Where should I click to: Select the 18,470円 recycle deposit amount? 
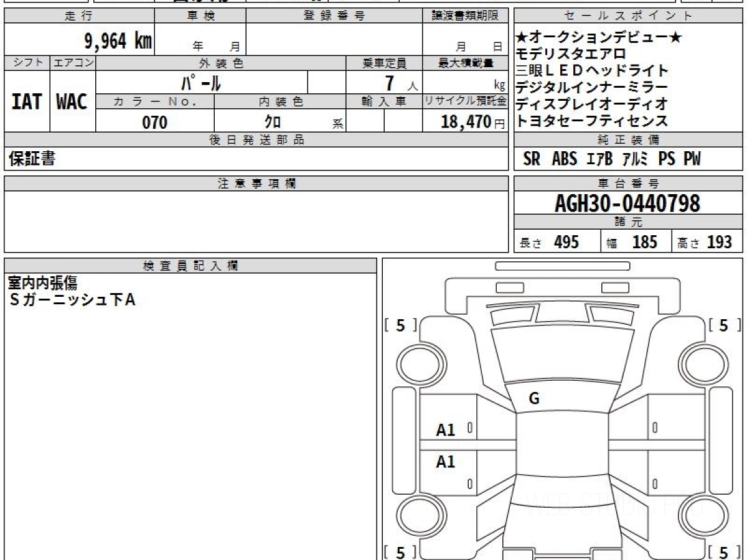coord(472,122)
